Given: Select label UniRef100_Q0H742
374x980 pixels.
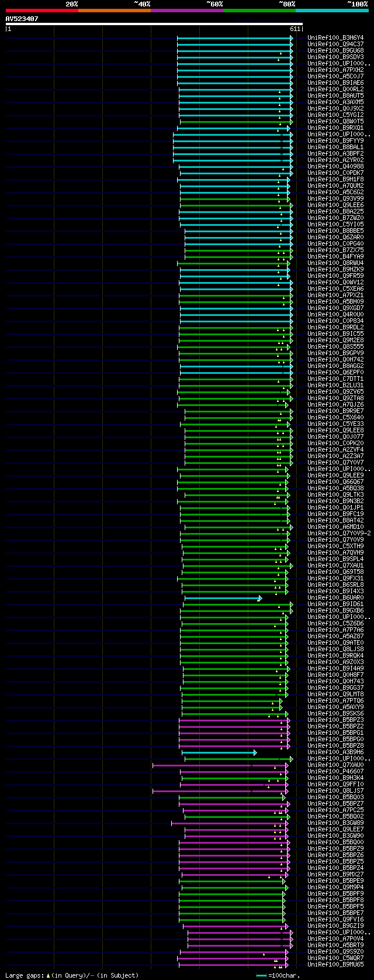Looking at the screenshot, I should pyautogui.click(x=335, y=360).
